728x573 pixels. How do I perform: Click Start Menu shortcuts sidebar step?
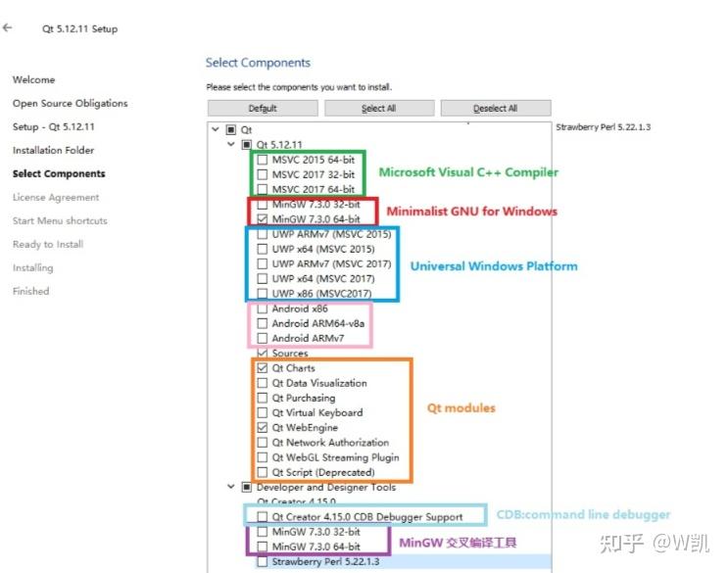coord(60,220)
